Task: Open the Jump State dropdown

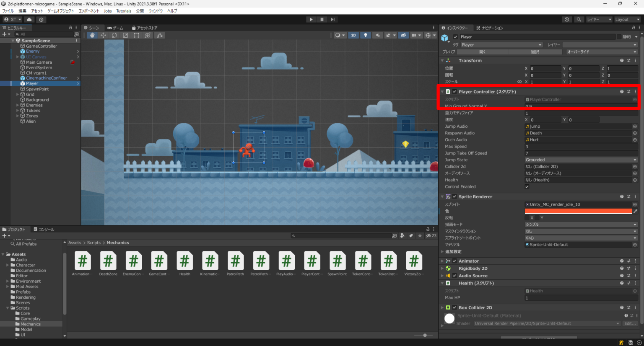Action: pos(581,160)
